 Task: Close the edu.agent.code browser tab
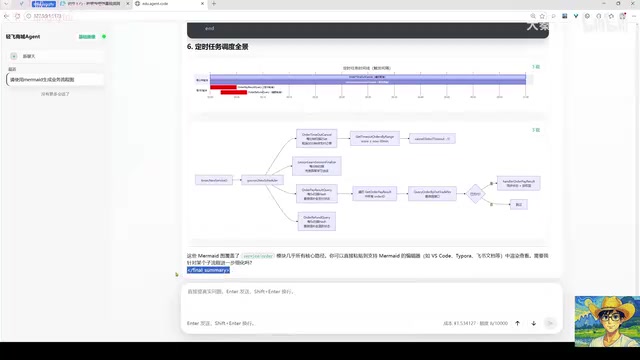(x=202, y=4)
